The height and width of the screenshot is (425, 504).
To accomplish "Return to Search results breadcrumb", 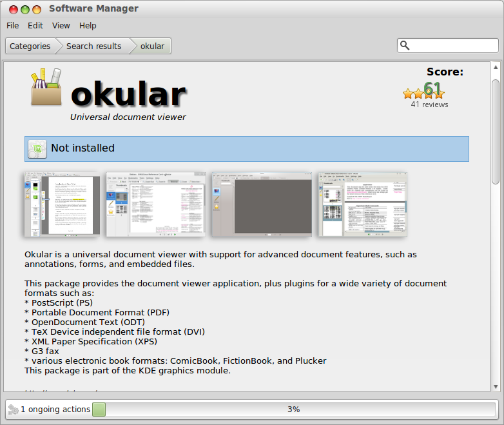I will coord(93,46).
